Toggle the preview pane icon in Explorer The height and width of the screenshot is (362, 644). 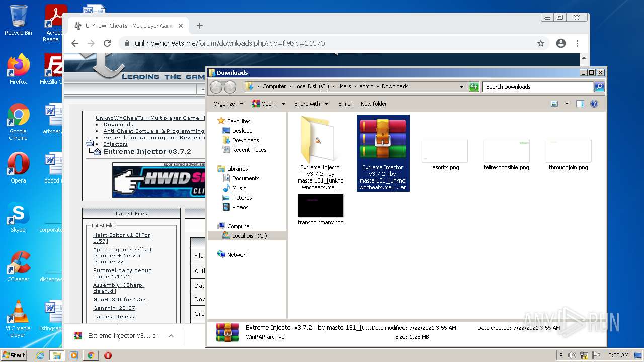pyautogui.click(x=580, y=104)
